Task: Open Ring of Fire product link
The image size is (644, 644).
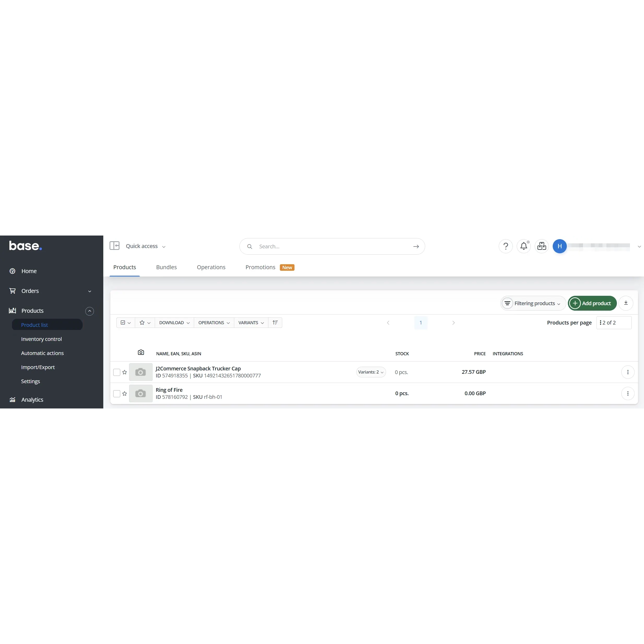Action: pyautogui.click(x=169, y=390)
